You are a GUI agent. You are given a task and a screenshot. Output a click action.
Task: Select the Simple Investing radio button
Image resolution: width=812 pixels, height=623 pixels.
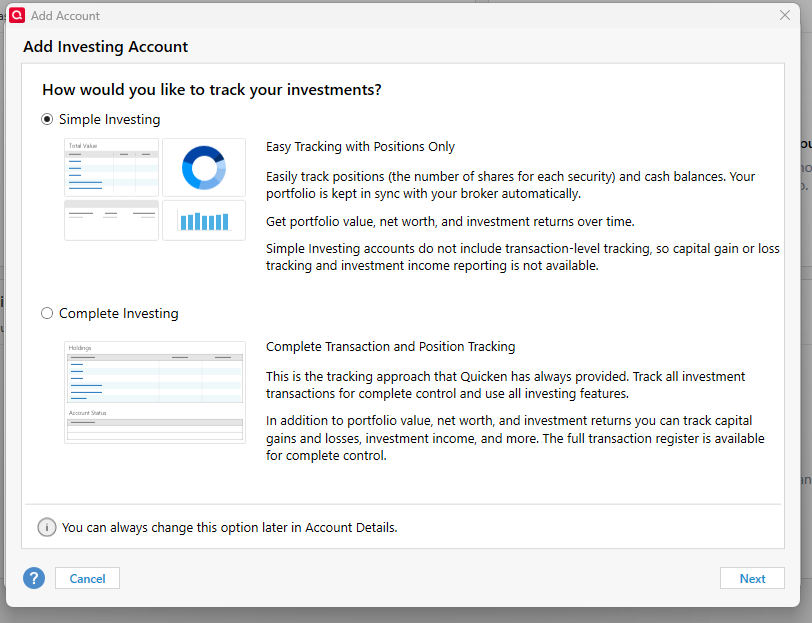tap(47, 120)
